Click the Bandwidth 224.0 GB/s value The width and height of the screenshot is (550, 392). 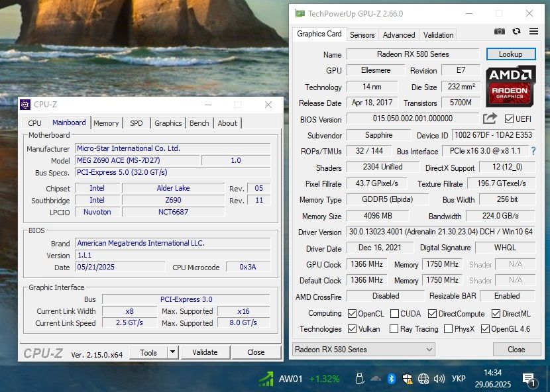click(500, 216)
